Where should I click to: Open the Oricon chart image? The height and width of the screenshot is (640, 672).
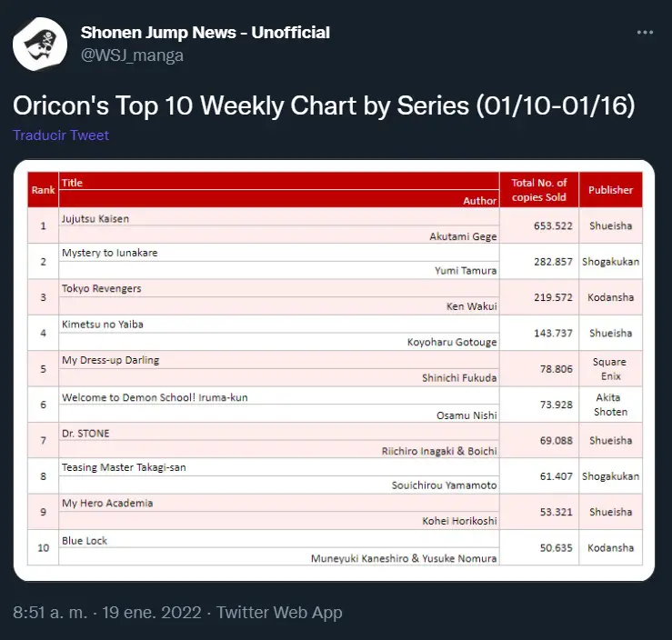click(x=335, y=371)
